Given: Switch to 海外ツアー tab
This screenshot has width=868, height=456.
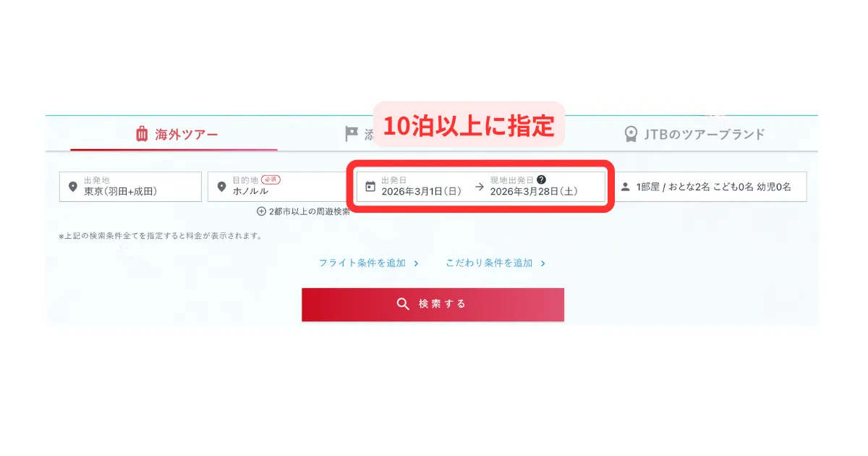Looking at the screenshot, I should tap(174, 134).
